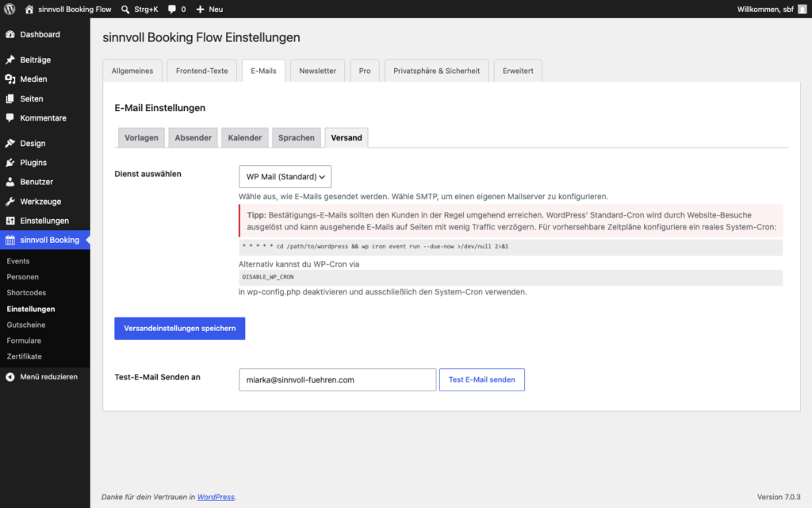
Task: Click the Dashboard gauge icon
Action: pyautogui.click(x=10, y=34)
